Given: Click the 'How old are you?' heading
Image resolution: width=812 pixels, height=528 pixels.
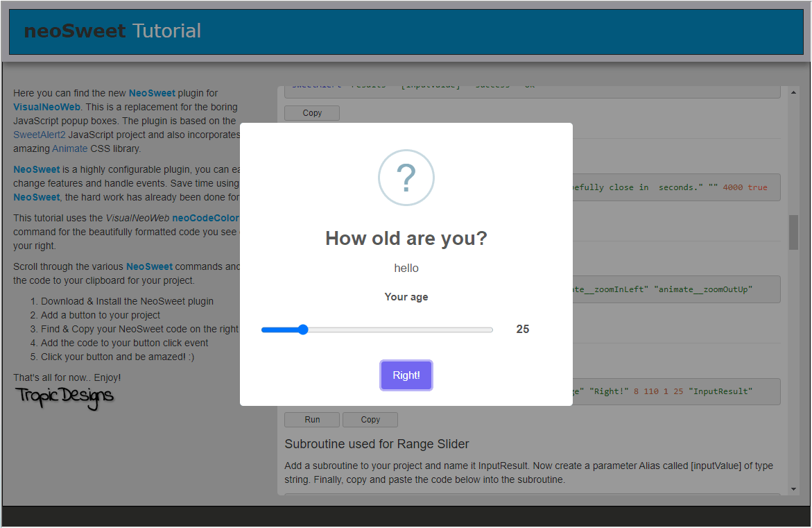Looking at the screenshot, I should [406, 239].
